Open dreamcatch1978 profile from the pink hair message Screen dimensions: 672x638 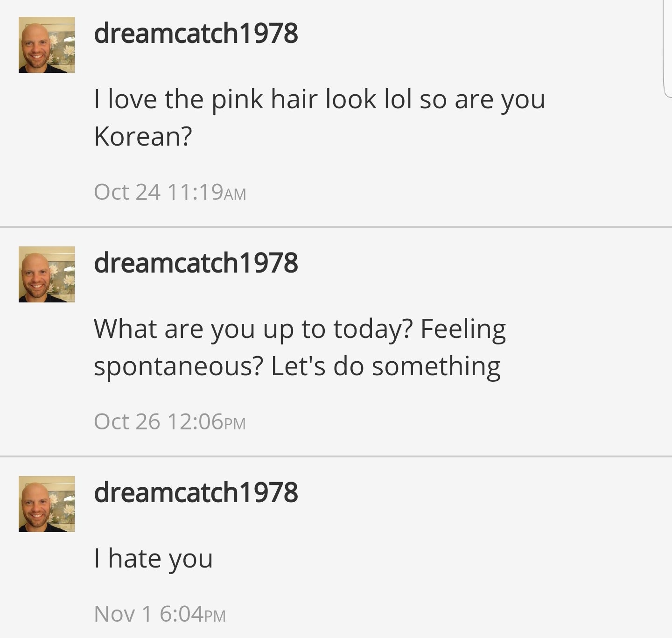pyautogui.click(x=196, y=33)
